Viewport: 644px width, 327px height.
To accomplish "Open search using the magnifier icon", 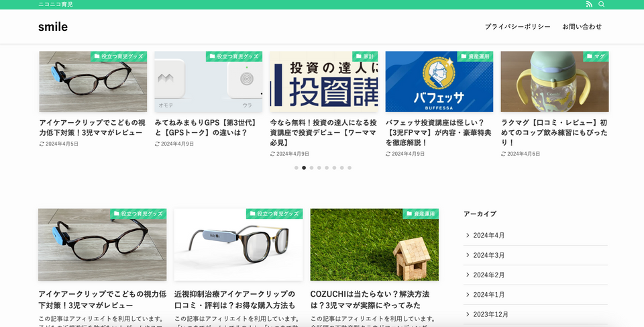I will [602, 5].
